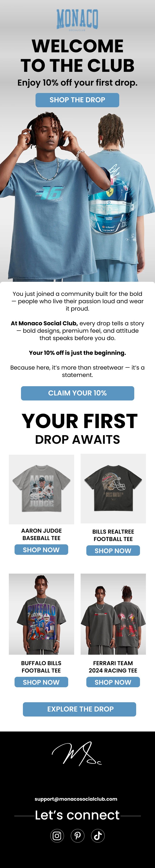Click the hero image of blue tees
This screenshot has height=868, width=155.
click(x=77, y=196)
